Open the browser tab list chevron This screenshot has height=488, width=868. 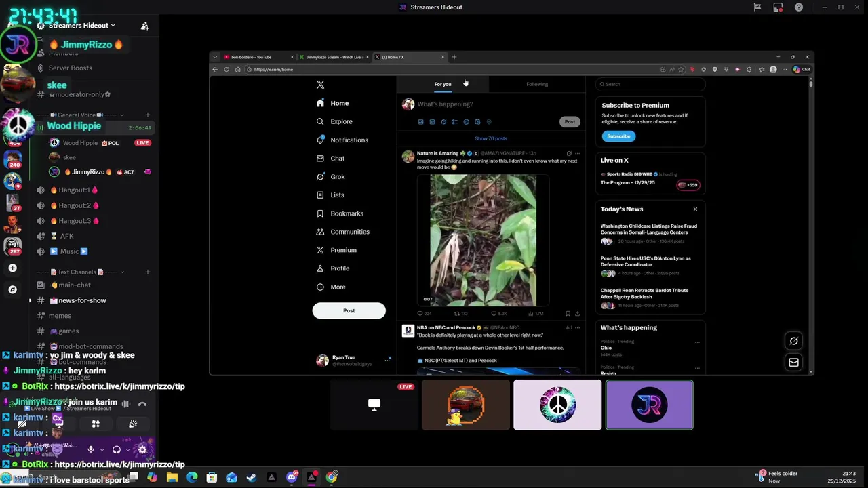(215, 57)
